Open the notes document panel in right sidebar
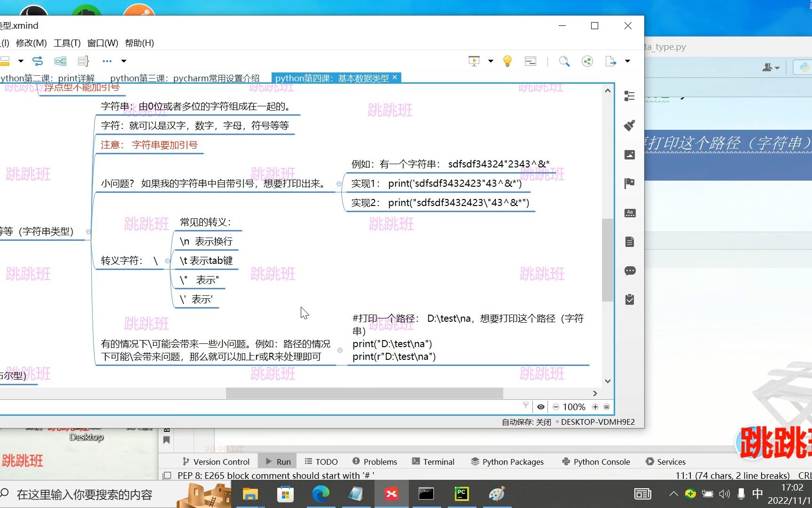The image size is (812, 508). [x=630, y=242]
